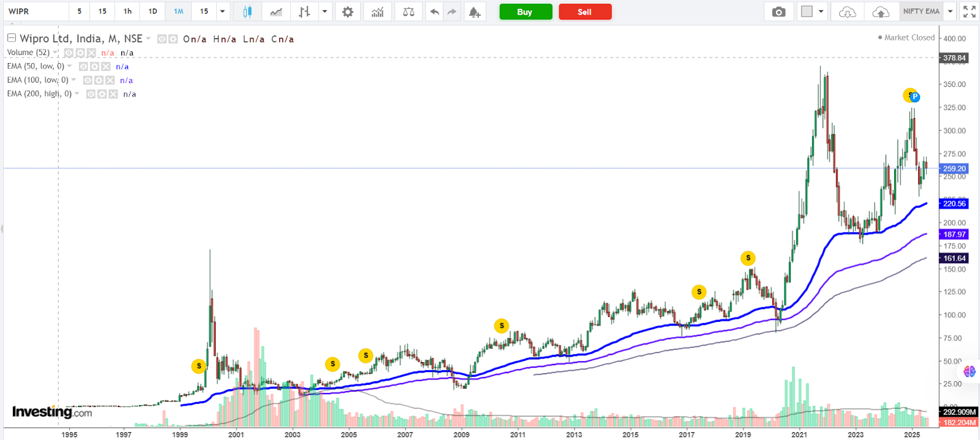Hide the EMA (200, high, 0) line

click(x=91, y=94)
